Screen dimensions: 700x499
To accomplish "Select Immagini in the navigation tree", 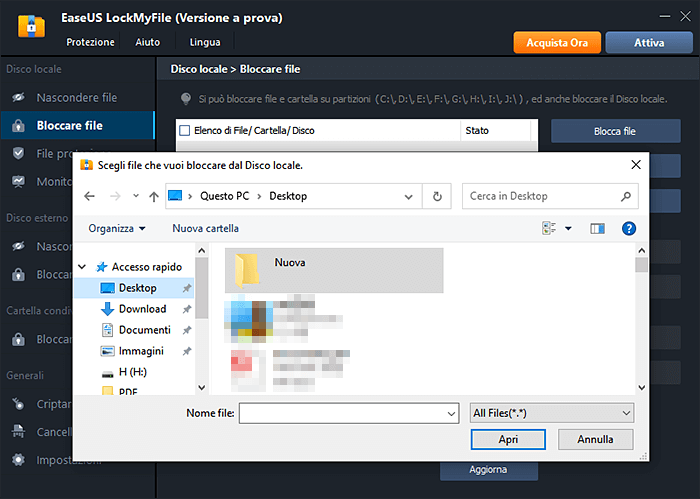I will (x=141, y=351).
